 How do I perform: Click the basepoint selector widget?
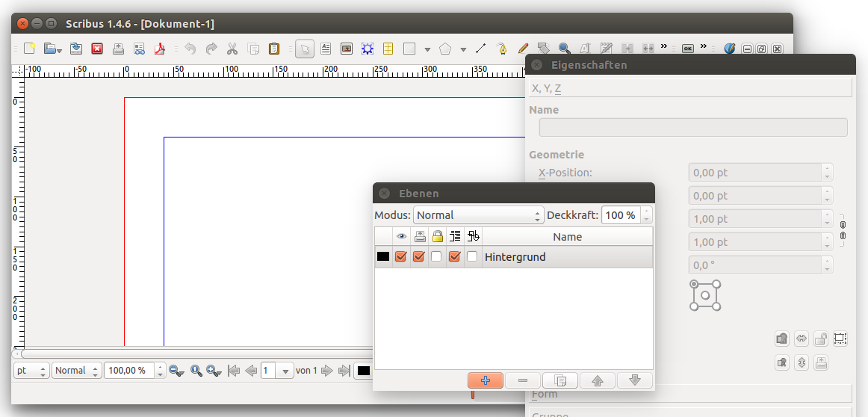tap(705, 295)
